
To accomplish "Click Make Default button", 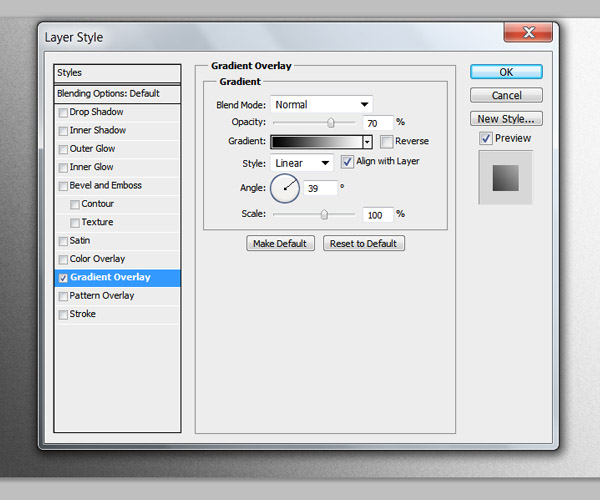I will point(280,243).
